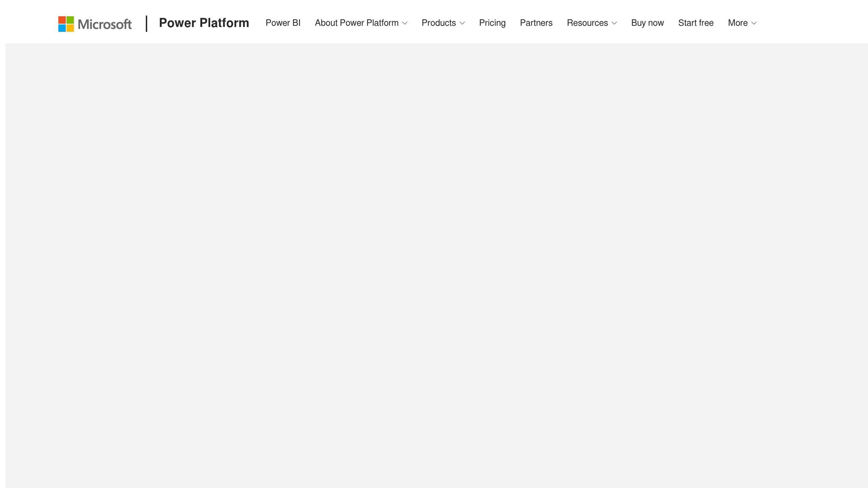Click the Start free link
868x488 pixels.
pyautogui.click(x=696, y=23)
